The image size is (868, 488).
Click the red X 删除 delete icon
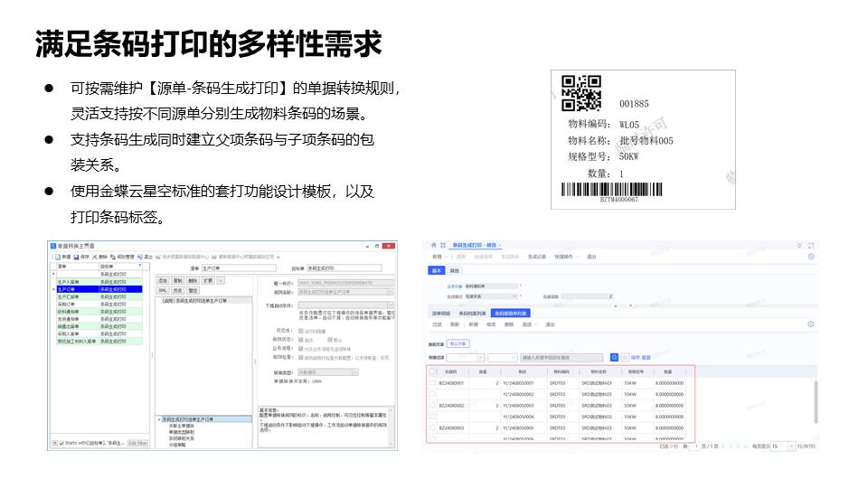pyautogui.click(x=99, y=257)
